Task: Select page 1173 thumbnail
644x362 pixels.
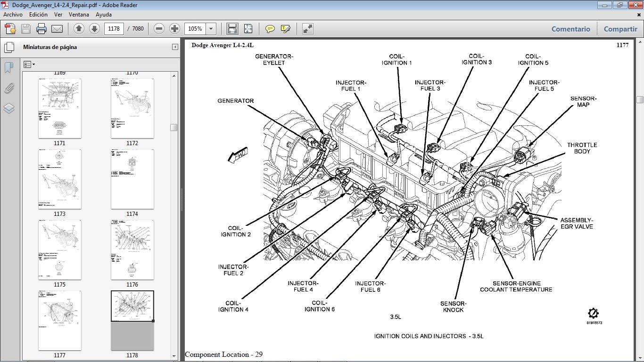Action: click(x=59, y=179)
